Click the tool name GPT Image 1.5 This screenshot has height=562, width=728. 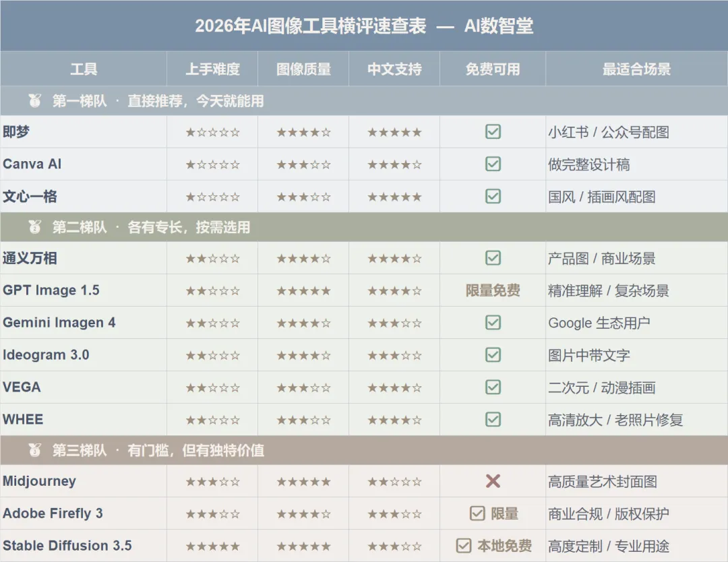(51, 290)
